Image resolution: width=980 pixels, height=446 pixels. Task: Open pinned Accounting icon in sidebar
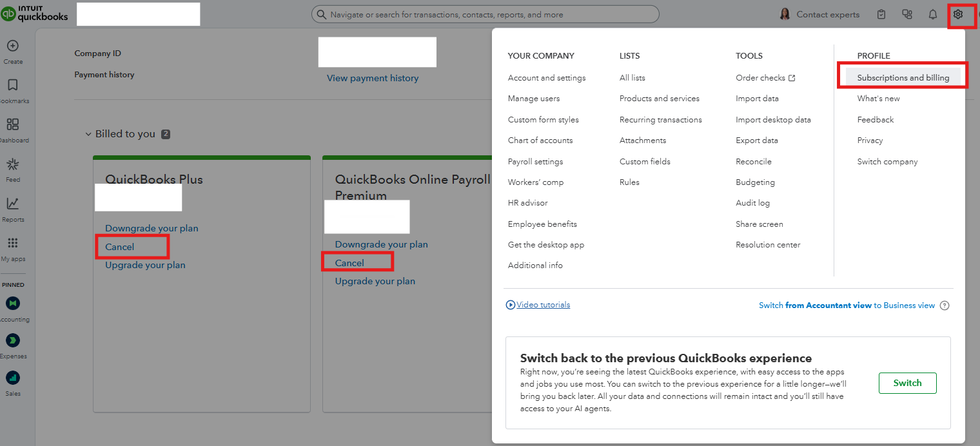13,304
